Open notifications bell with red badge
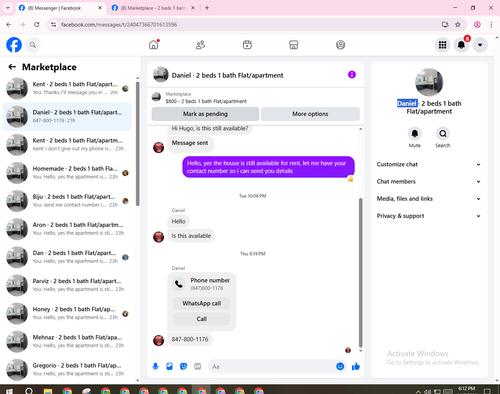This screenshot has width=500, height=394. [461, 45]
